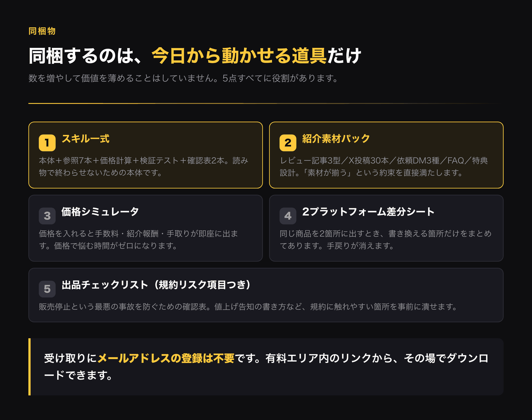Image resolution: width=532 pixels, height=420 pixels.
Task: Click the レビュー記事3型 description text
Action: coord(384,167)
